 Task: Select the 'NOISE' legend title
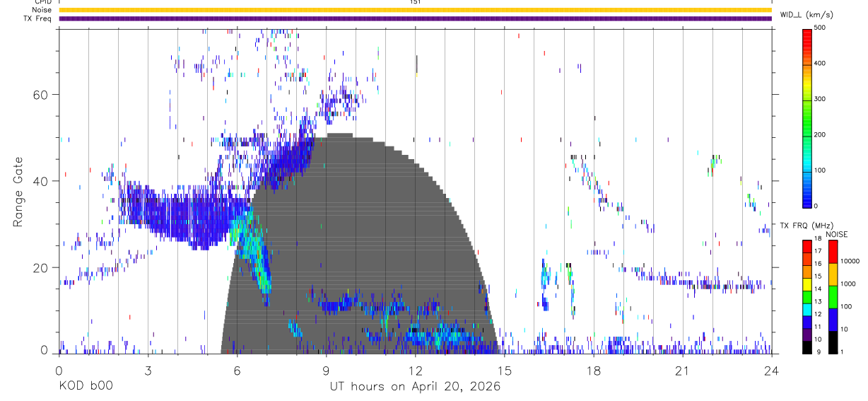[836, 234]
